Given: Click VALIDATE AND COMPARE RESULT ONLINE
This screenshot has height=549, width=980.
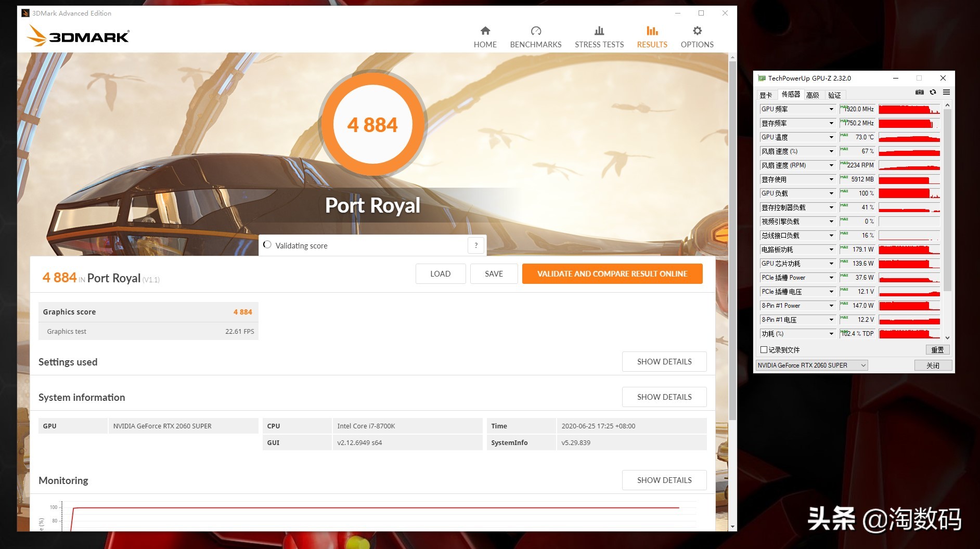Looking at the screenshot, I should point(612,274).
